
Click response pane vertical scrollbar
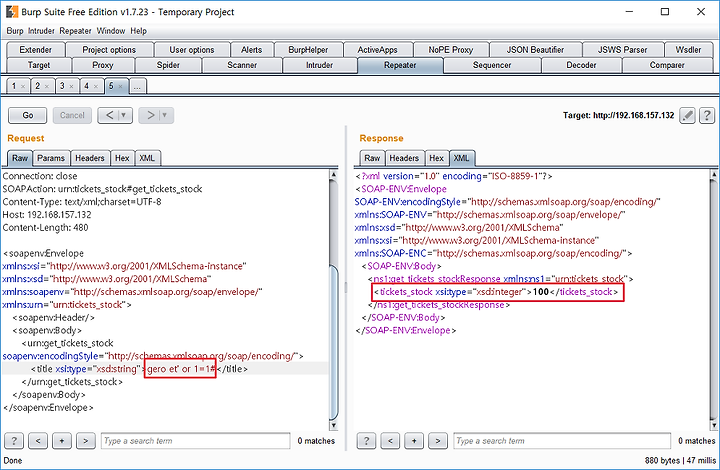click(713, 300)
